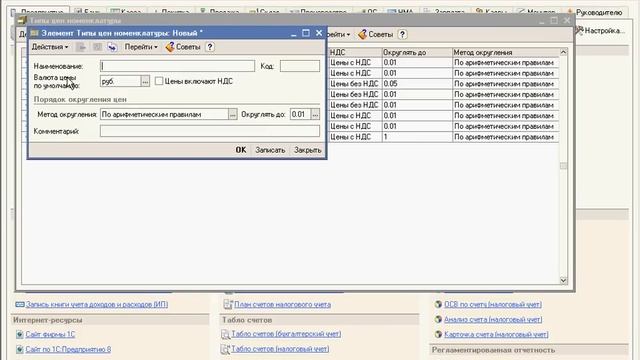Viewport: 640px width, 360px height.
Task: Click the Закрыть button
Action: 308,150
